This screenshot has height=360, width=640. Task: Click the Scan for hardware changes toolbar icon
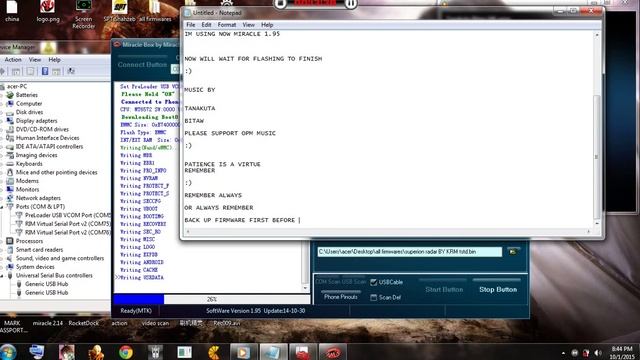[x=71, y=71]
